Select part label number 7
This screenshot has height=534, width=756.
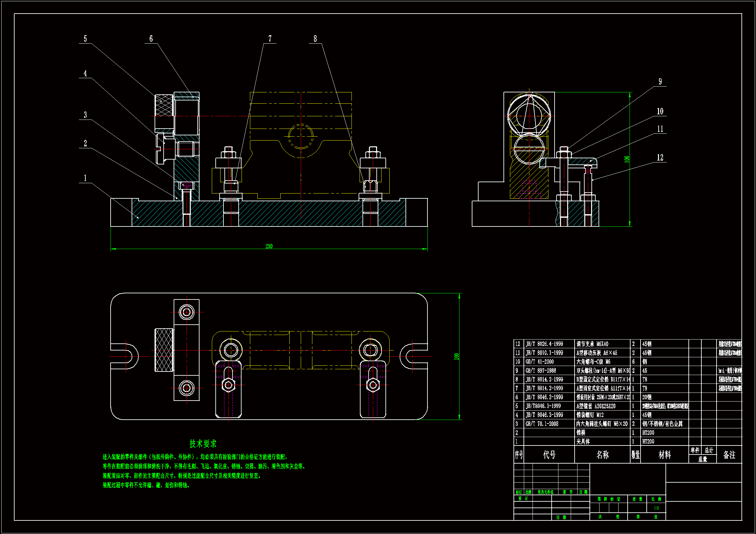click(x=270, y=39)
